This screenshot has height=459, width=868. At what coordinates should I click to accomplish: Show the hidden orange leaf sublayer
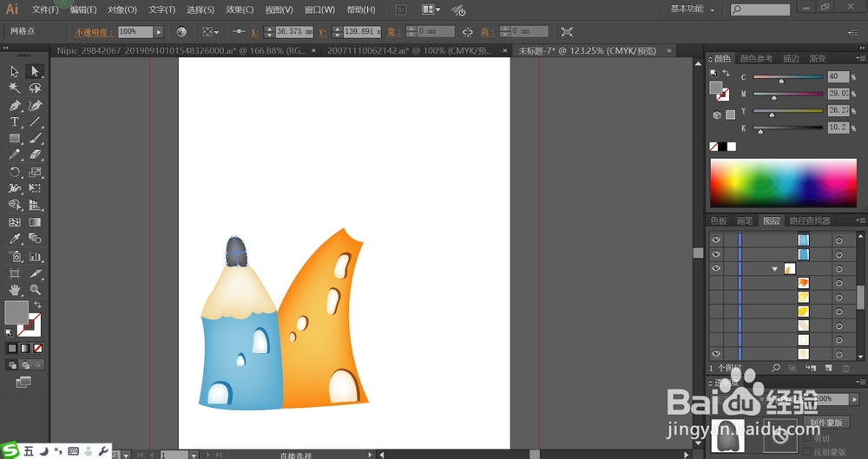pyautogui.click(x=716, y=283)
